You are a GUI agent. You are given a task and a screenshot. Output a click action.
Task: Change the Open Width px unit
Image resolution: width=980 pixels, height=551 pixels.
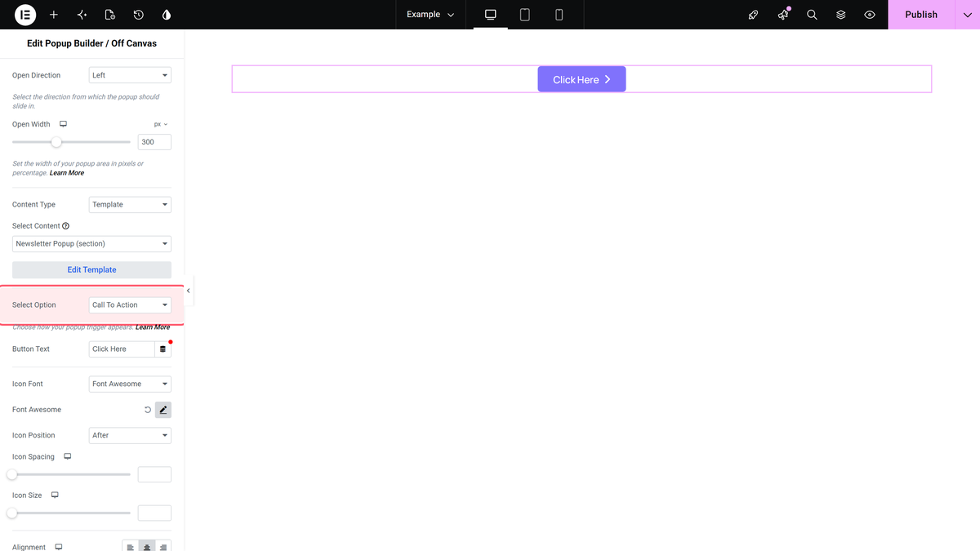coord(161,124)
